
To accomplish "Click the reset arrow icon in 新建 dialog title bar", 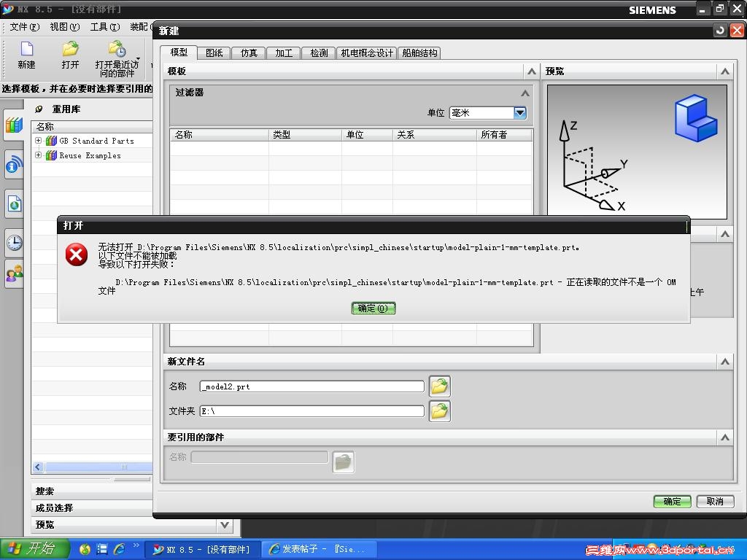I will 720,31.
